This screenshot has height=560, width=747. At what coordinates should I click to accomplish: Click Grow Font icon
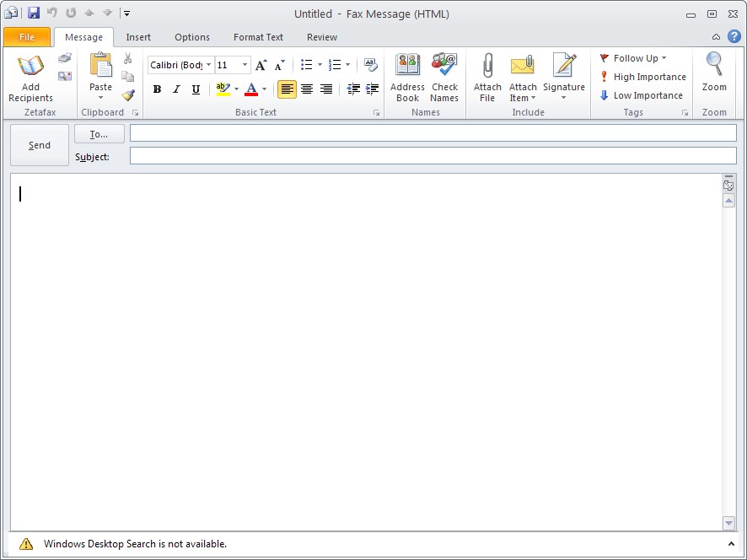[261, 65]
